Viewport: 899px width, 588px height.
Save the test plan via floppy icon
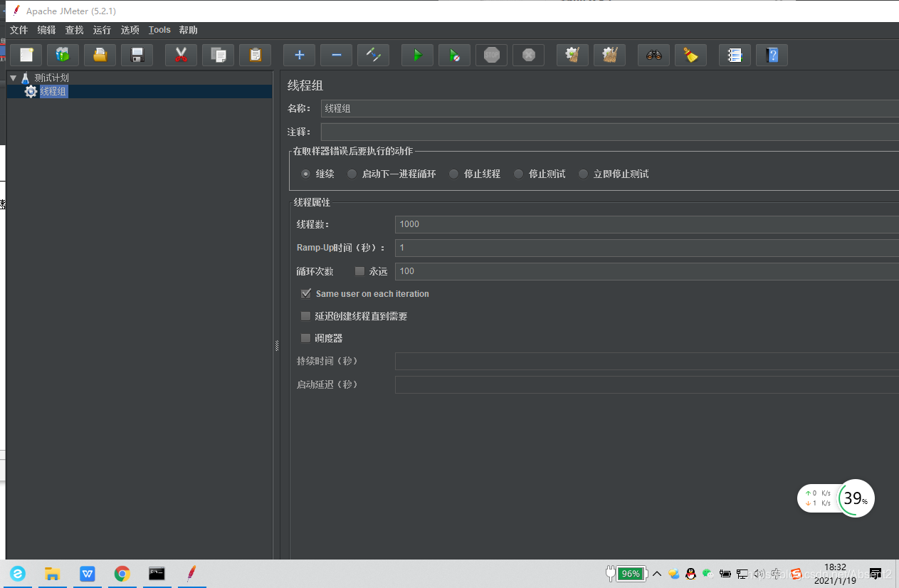pos(137,55)
